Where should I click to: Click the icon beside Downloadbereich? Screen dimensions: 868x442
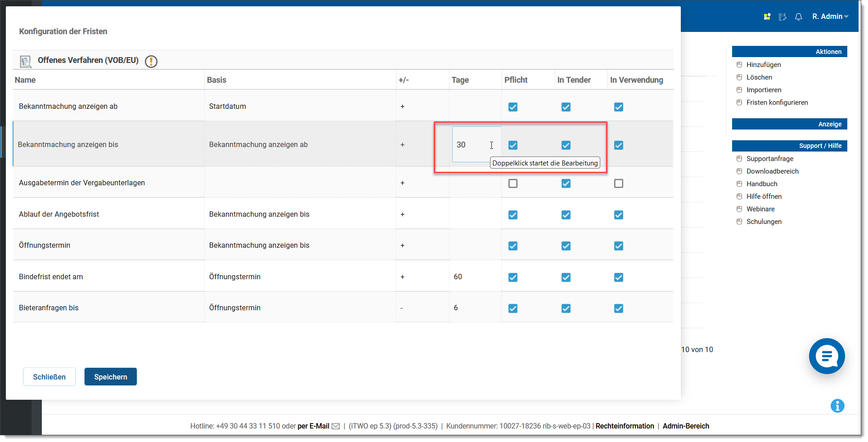[x=739, y=171]
